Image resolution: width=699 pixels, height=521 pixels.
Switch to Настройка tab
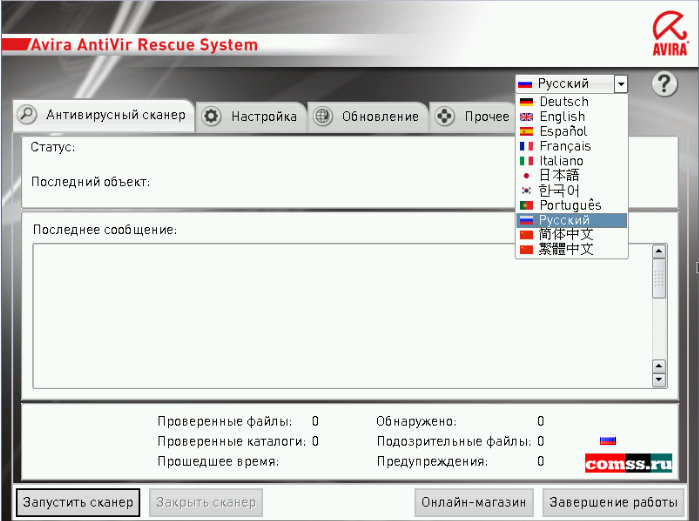251,117
